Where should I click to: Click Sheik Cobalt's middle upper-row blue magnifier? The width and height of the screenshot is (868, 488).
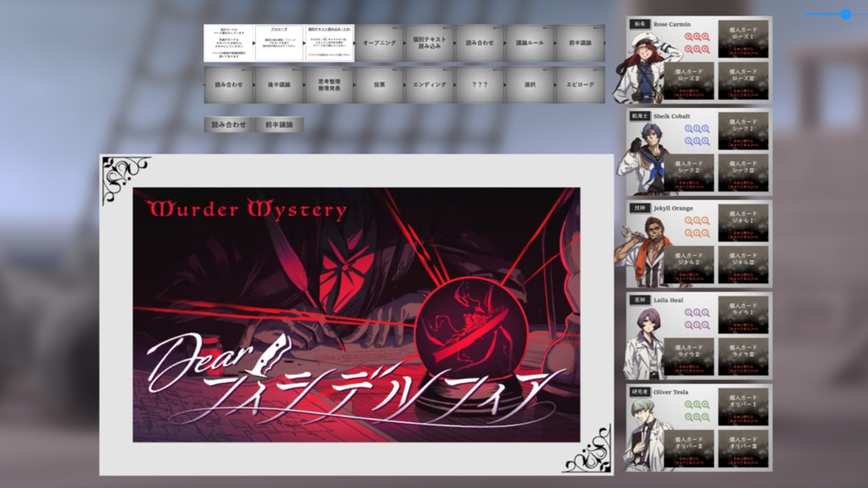tap(697, 129)
